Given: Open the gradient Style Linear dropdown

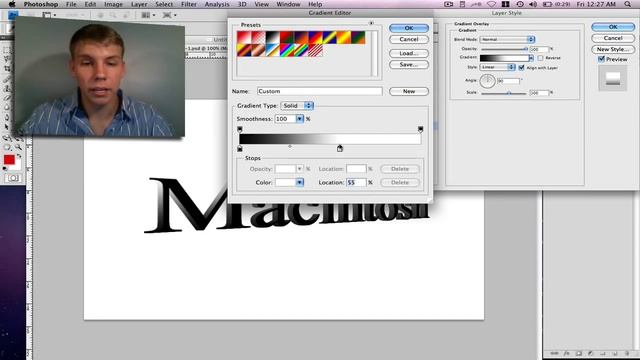Looking at the screenshot, I should (x=498, y=67).
